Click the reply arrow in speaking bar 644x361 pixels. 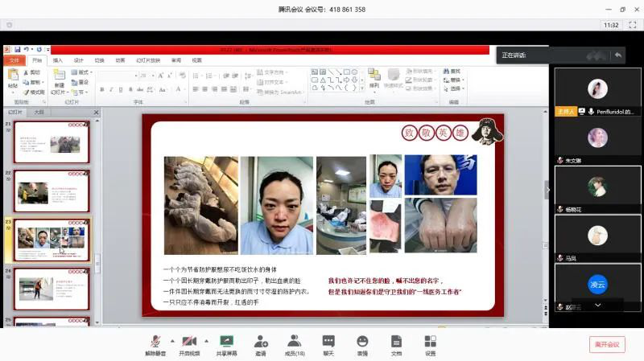click(x=618, y=55)
